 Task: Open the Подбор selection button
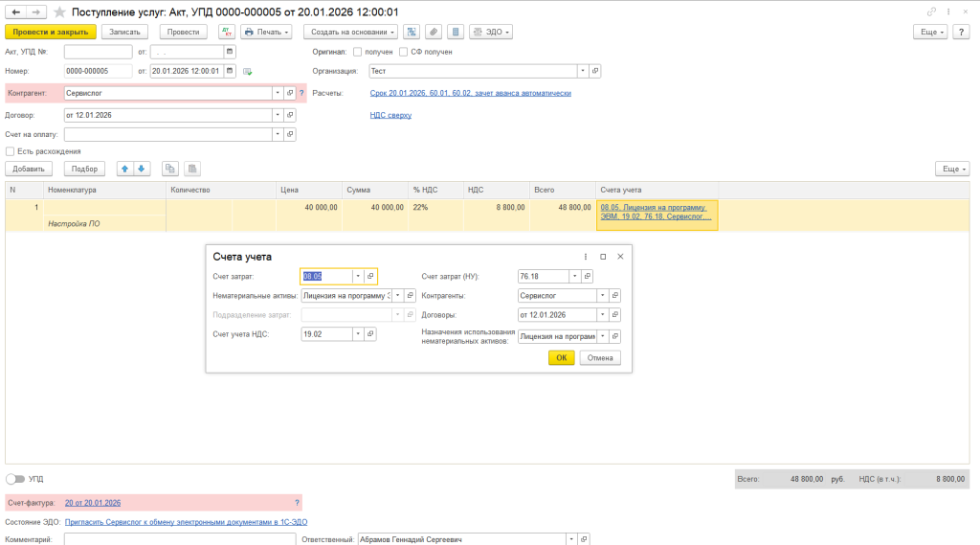[84, 169]
